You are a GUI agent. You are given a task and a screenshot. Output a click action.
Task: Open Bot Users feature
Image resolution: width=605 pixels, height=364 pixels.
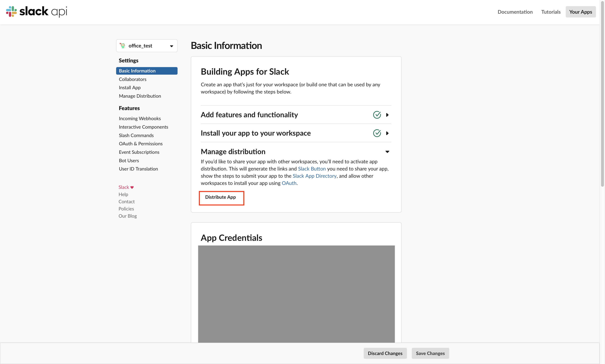(129, 160)
